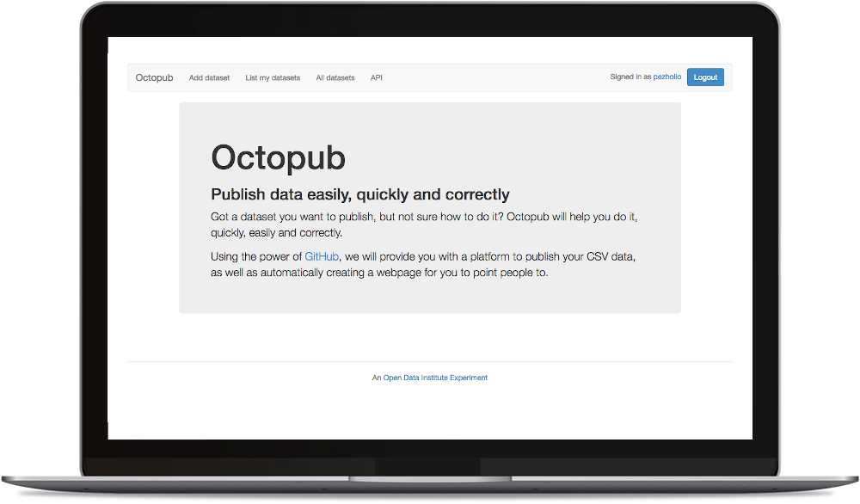This screenshot has width=860, height=504.
Task: Click the sentence 'as well as automatically creating a webpage'
Action: point(379,273)
